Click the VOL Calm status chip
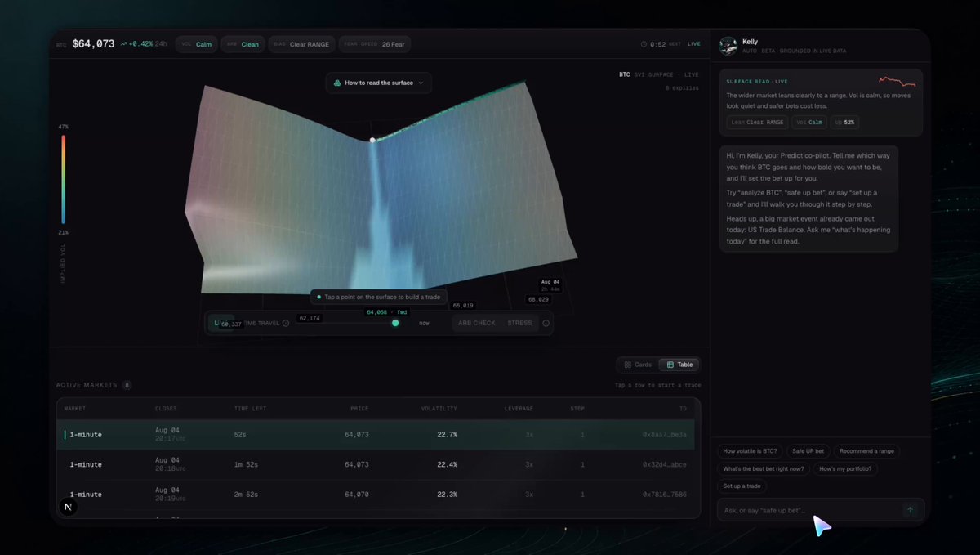Screen dimensions: 980x555 point(195,44)
